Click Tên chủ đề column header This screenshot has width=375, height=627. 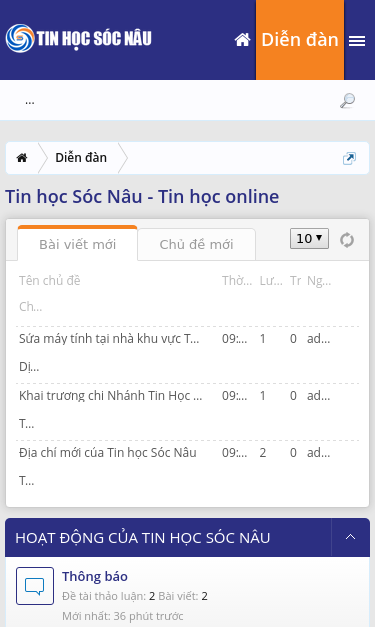50,280
